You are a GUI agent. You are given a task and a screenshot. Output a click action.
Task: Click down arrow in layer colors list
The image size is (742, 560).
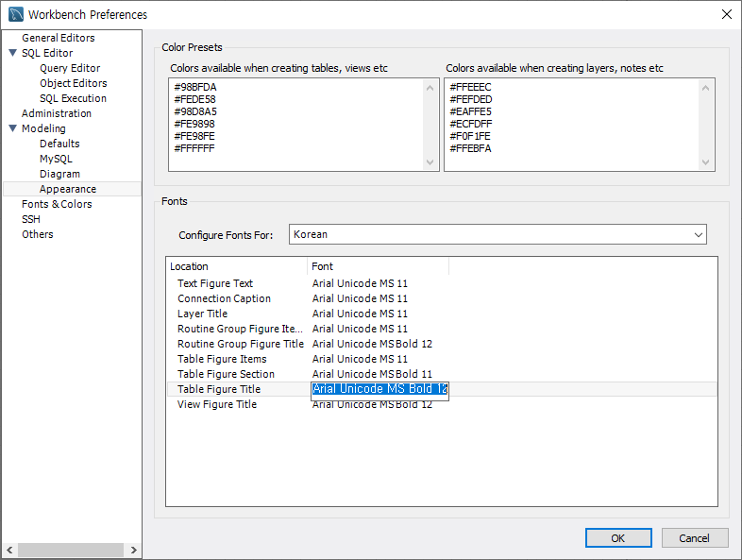tap(705, 162)
